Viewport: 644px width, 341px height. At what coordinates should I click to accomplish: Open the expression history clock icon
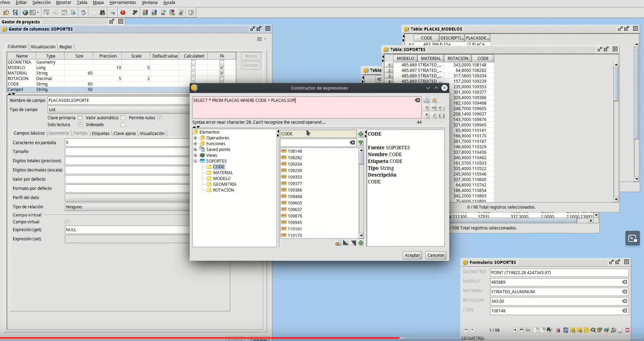click(426, 100)
